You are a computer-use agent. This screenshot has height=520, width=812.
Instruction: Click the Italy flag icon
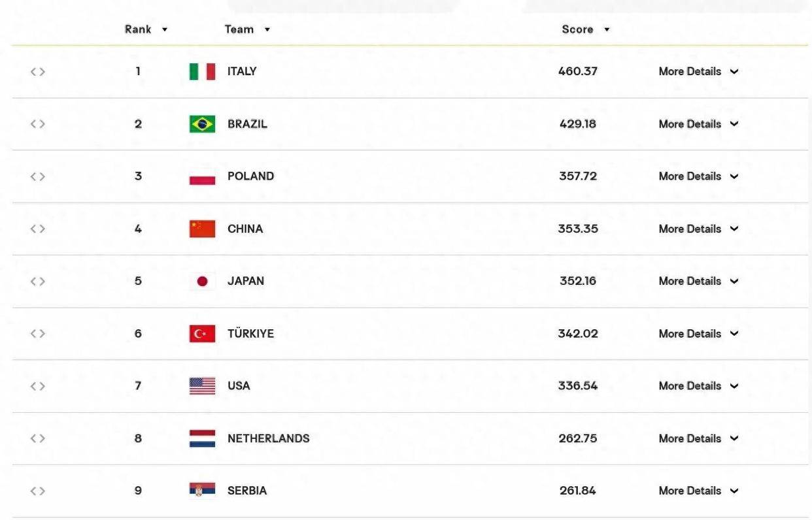(202, 72)
